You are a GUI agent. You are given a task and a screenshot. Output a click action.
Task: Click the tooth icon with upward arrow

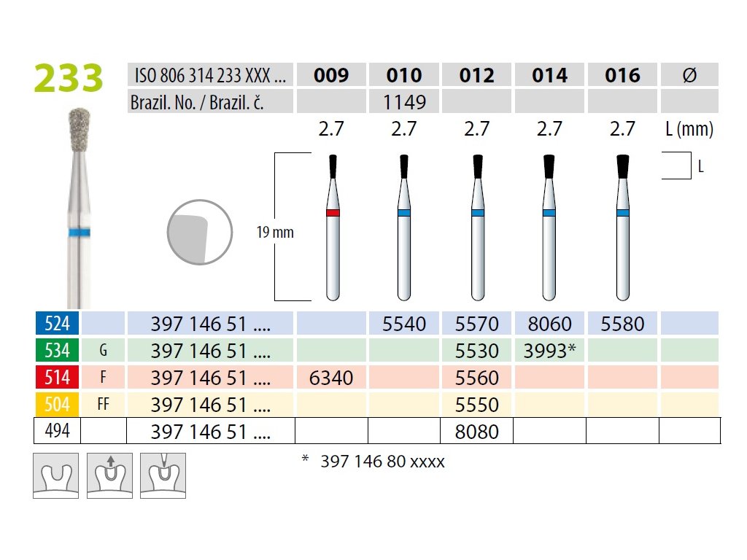click(109, 475)
